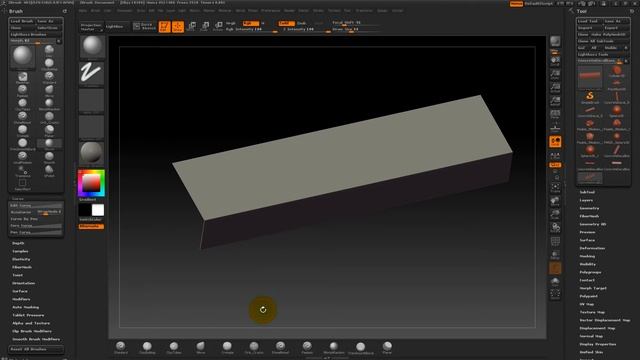Click the Focal Shift slider

356,23
